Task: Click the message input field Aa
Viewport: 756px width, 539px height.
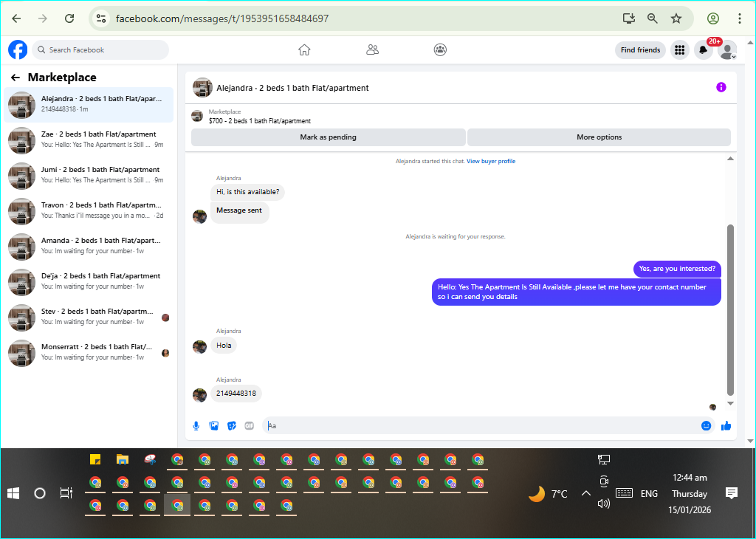Action: (480, 426)
